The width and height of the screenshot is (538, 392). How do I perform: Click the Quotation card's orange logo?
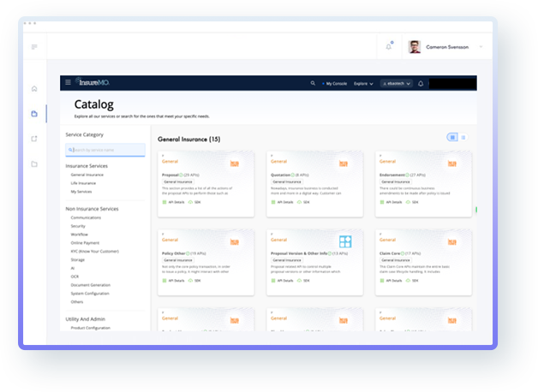[344, 163]
